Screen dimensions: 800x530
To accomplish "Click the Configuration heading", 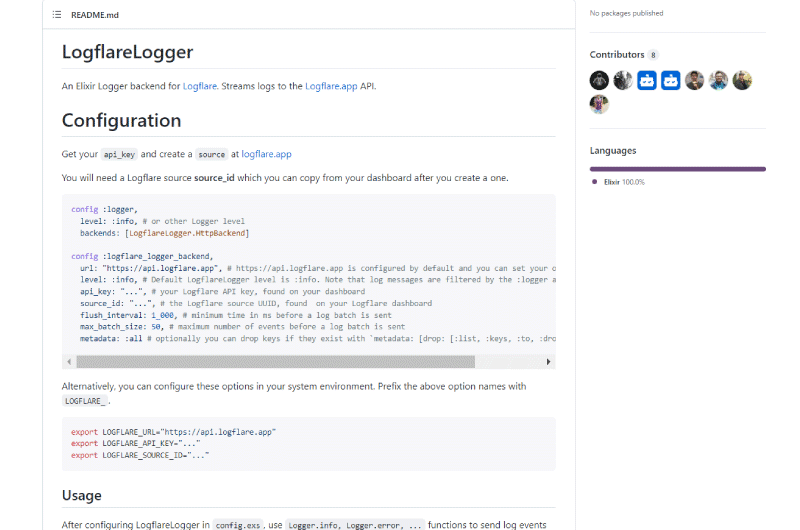I will coord(121,120).
